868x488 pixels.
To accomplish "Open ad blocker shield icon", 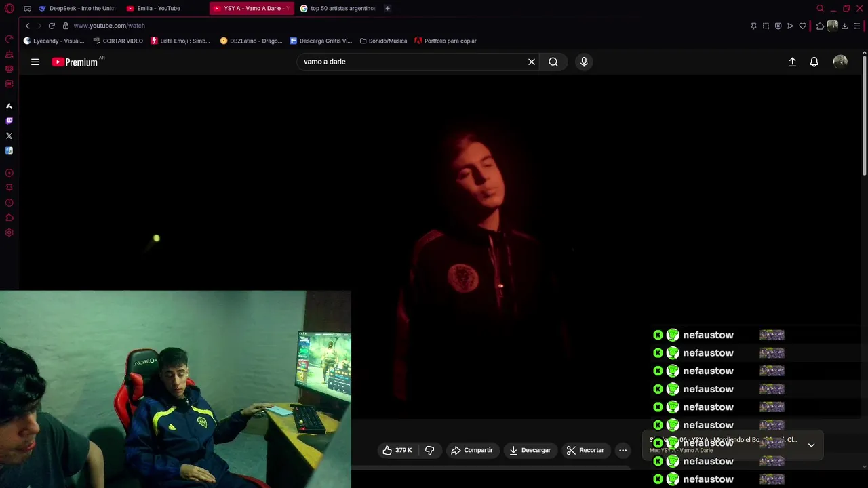I will (778, 26).
